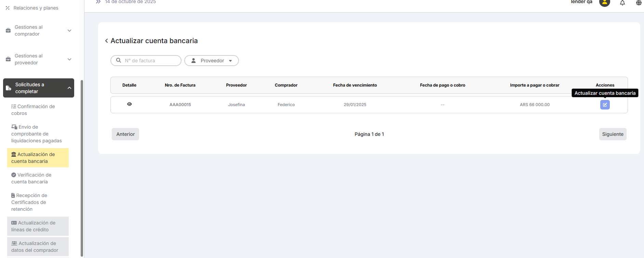View invoice AAA00015 details eye icon
Viewport: 644px width, 258px height.
130,104
